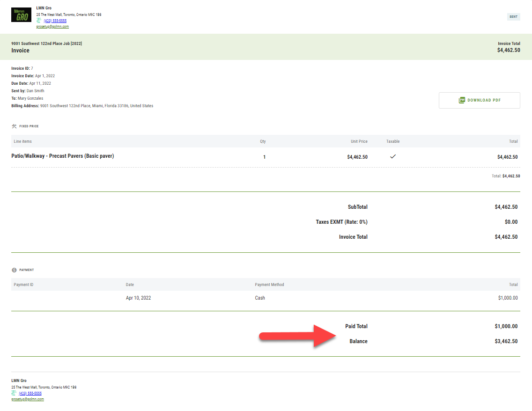
Task: Click the Fixed Price tools icon
Action: tap(14, 126)
